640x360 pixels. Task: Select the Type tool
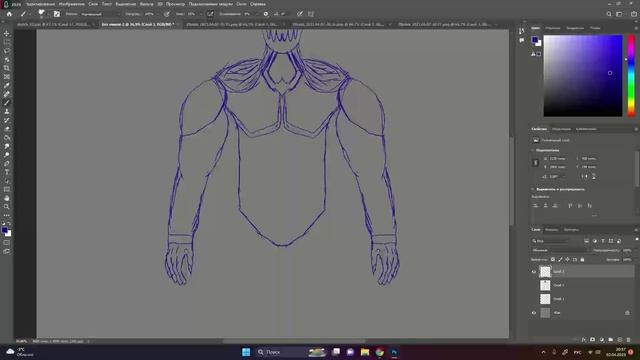pyautogui.click(x=7, y=172)
